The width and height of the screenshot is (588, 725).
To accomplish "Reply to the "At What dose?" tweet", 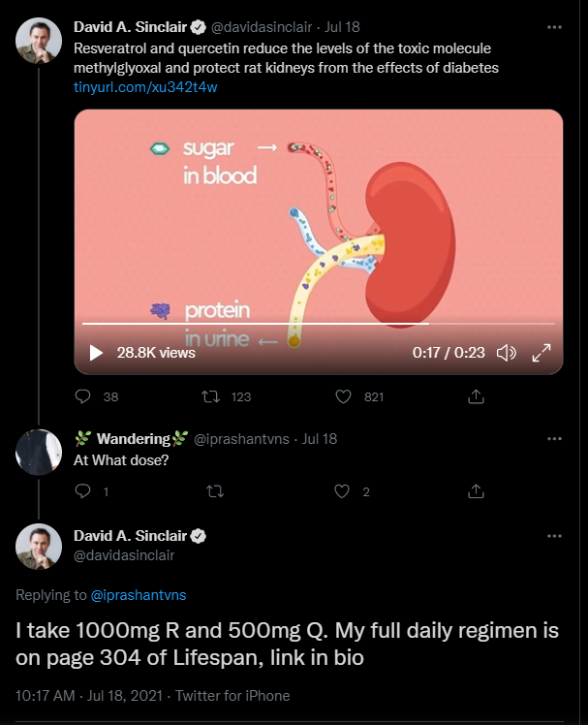I will click(82, 491).
